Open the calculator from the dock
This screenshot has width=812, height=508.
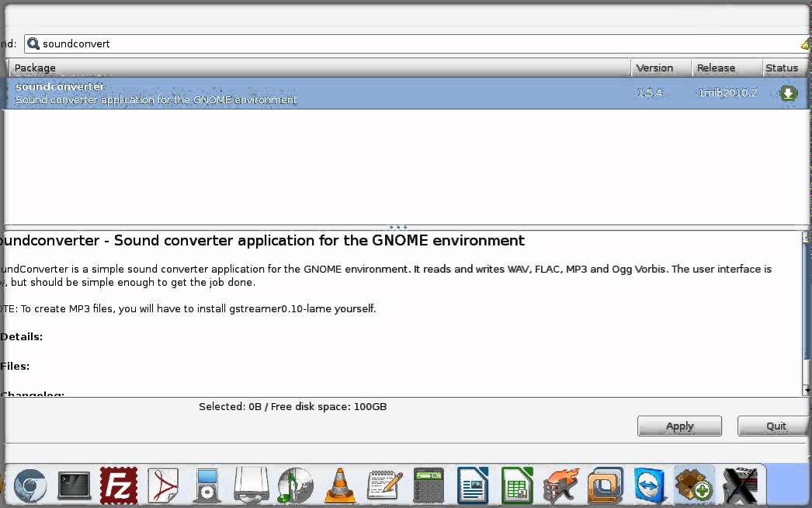pos(429,485)
